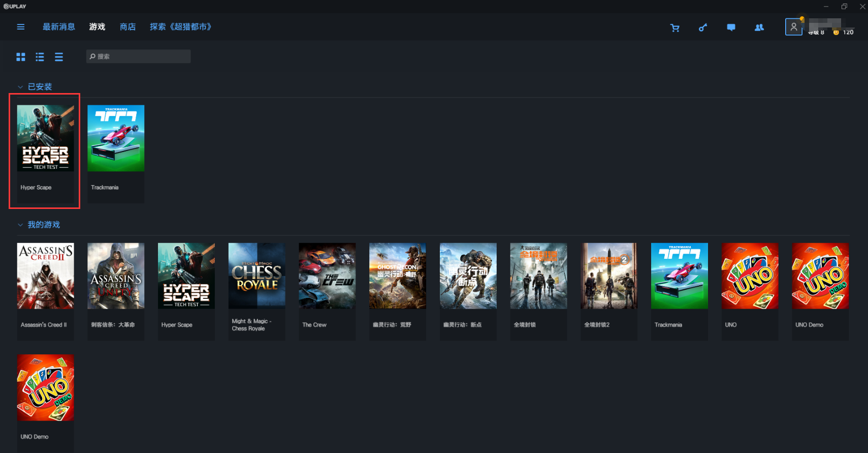Click the UPLAY logo in title bar
868x453 pixels.
pos(15,7)
